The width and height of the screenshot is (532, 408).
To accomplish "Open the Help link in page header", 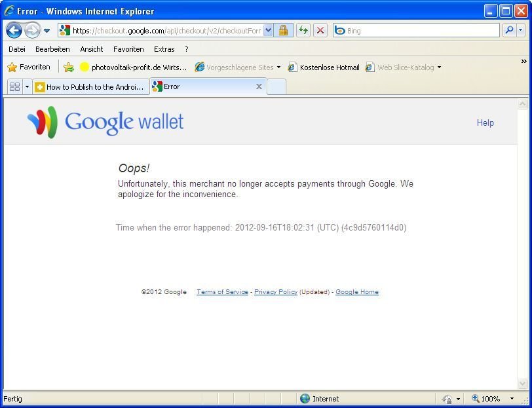I will pos(485,122).
